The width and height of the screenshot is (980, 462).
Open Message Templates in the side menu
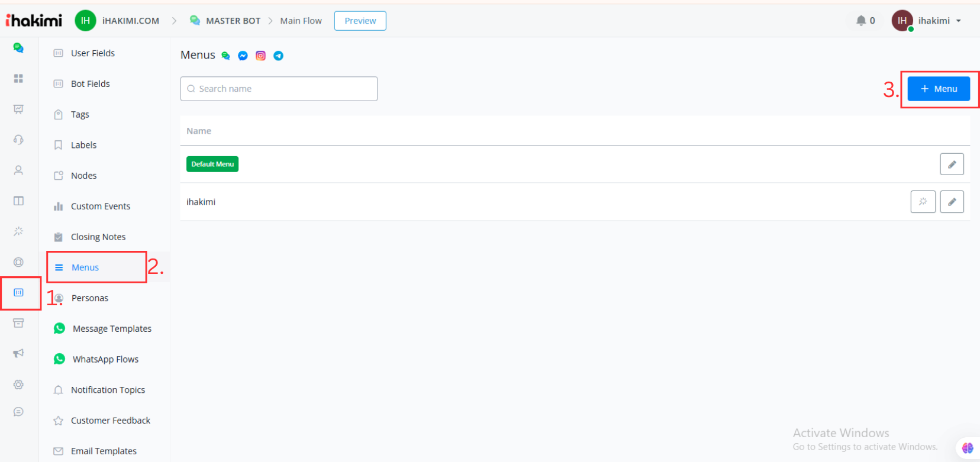[112, 329]
